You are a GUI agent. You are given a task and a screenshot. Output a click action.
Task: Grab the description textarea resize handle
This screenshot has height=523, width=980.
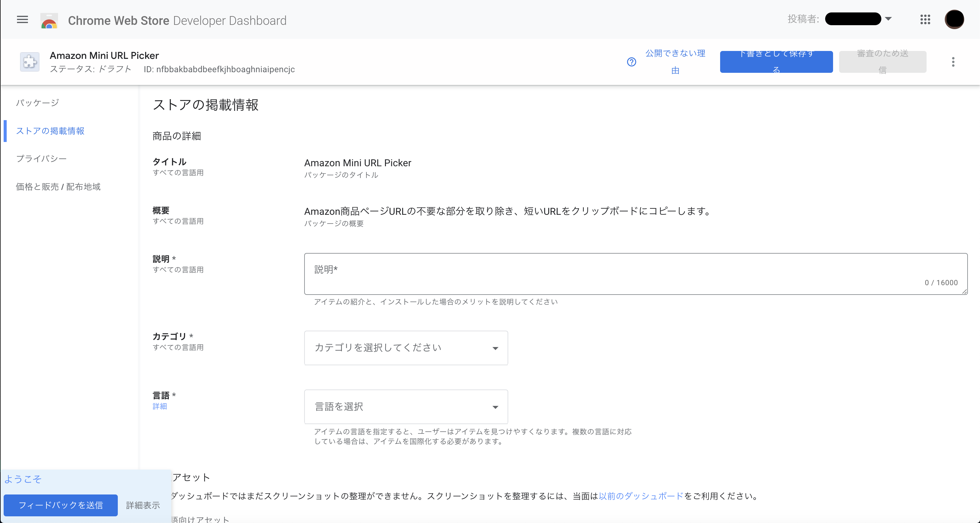point(965,292)
